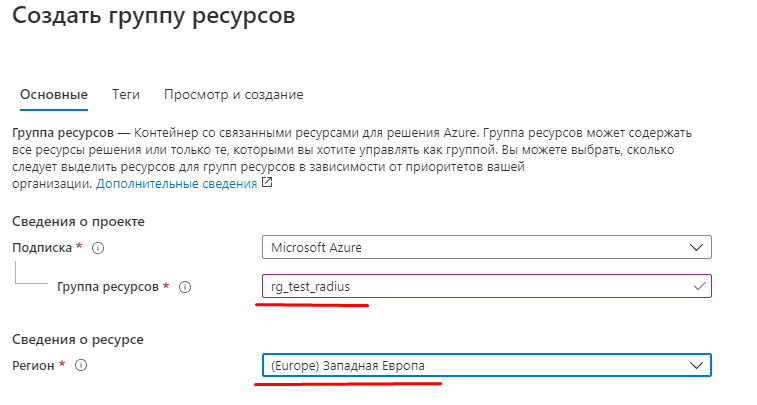757x405 pixels.
Task: Expand chevron arrow of Подписка combo box
Action: [696, 247]
